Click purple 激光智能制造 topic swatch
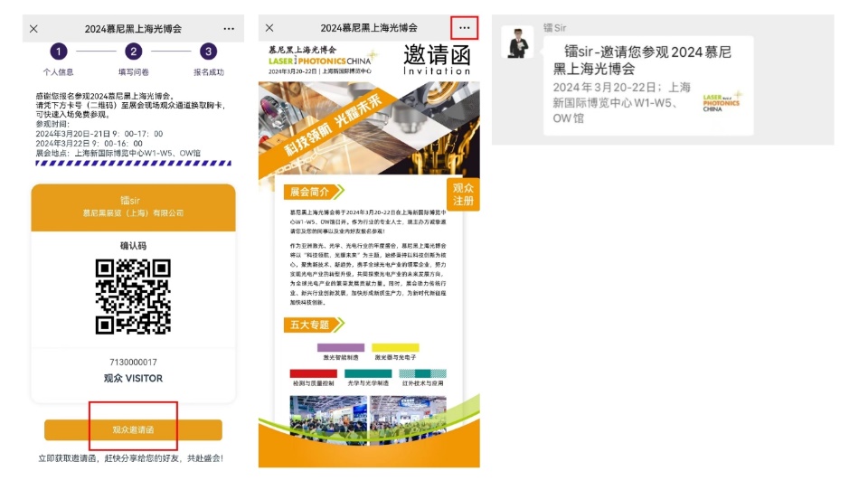Viewport: 868px width, 490px height. tap(341, 348)
